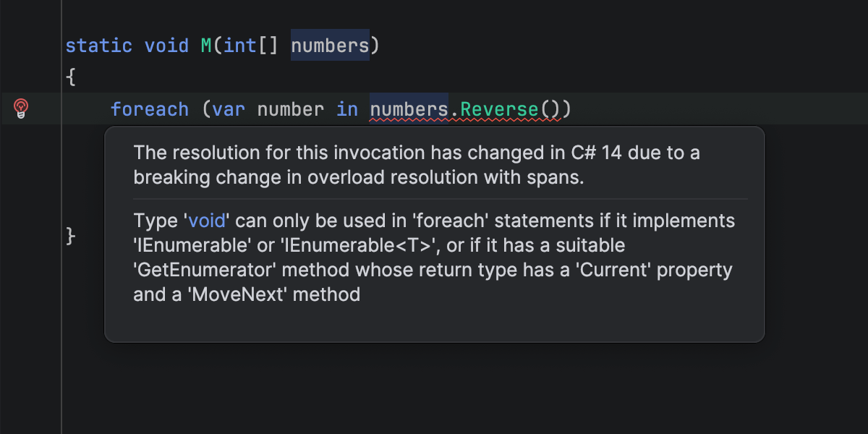
Task: Click the opening curly brace of the method
Action: (71, 77)
